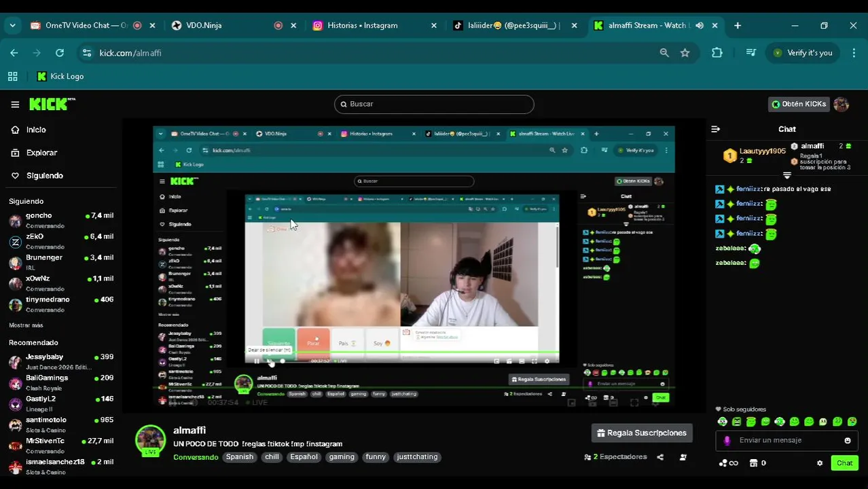The height and width of the screenshot is (489, 868).
Task: Click the KICK logo in header
Action: [x=52, y=104]
